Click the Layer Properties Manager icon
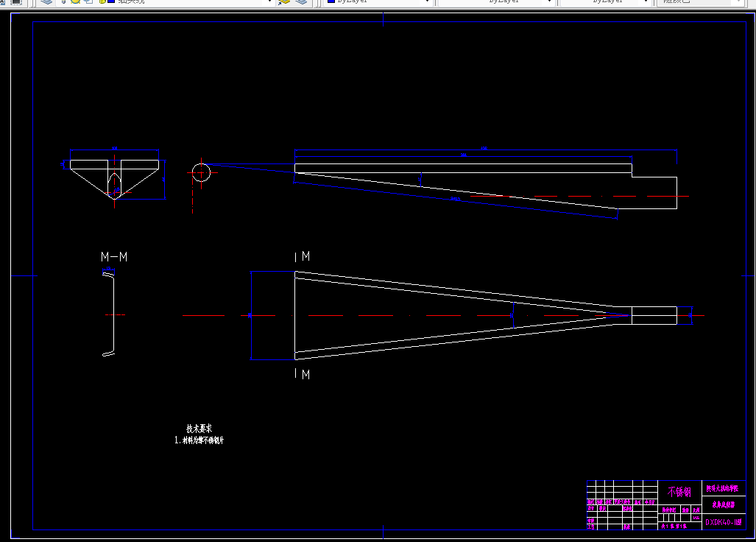The image size is (756, 542). (x=46, y=2)
